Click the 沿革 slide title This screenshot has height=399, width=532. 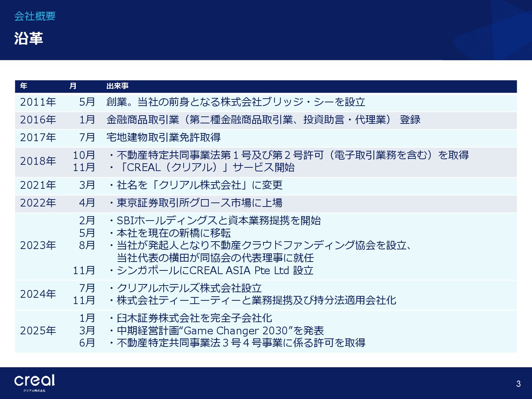tap(28, 38)
